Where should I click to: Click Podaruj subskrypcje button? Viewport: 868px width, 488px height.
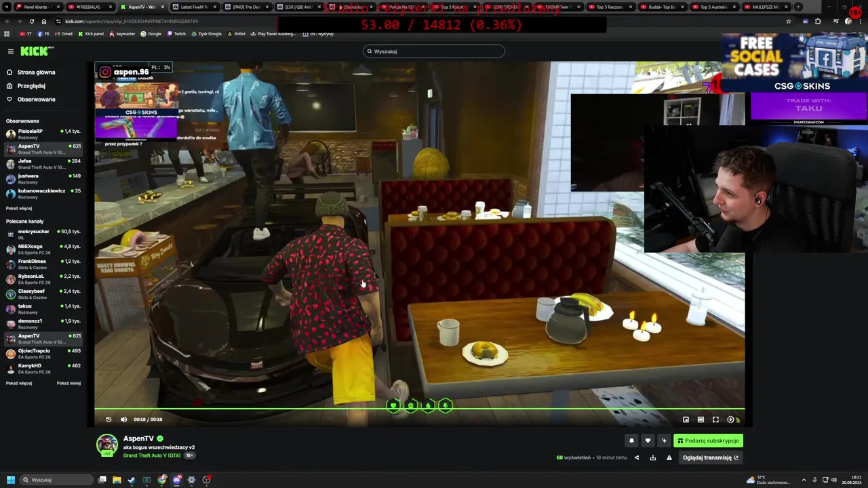(708, 441)
